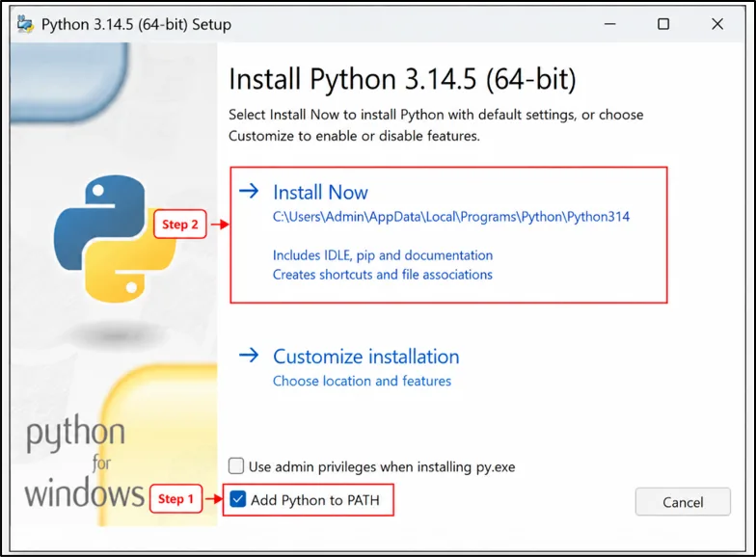Image resolution: width=756 pixels, height=557 pixels.
Task: Click the Python logo graphic
Action: 115,239
